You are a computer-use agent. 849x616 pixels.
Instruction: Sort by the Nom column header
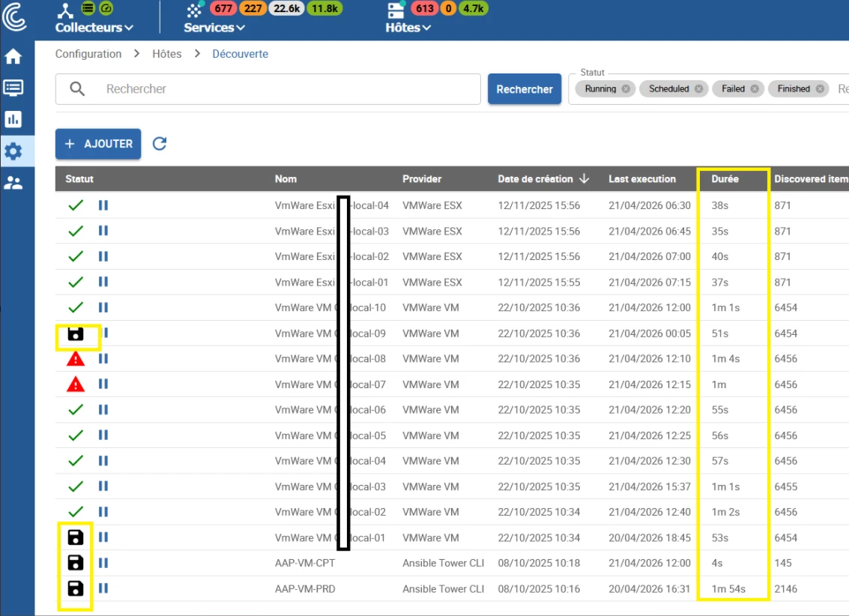coord(285,178)
